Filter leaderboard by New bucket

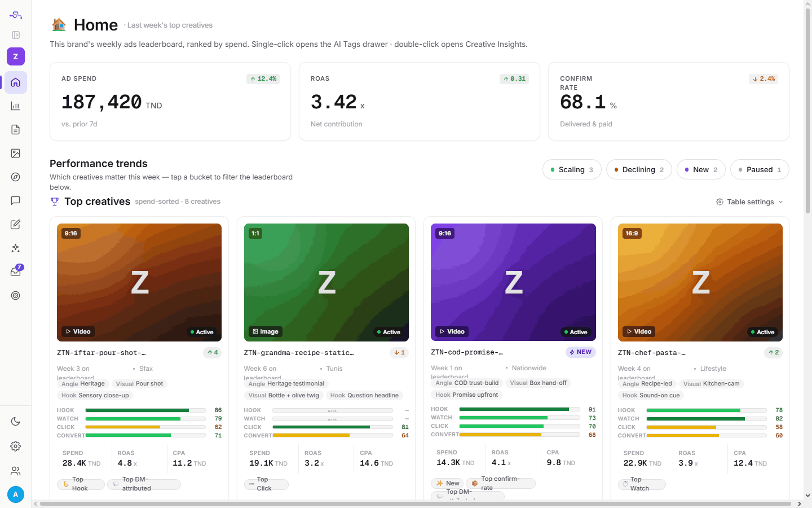coord(701,169)
